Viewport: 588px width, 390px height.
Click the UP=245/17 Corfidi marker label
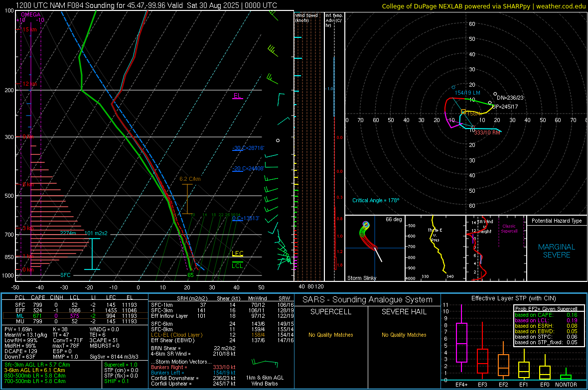[x=505, y=107]
